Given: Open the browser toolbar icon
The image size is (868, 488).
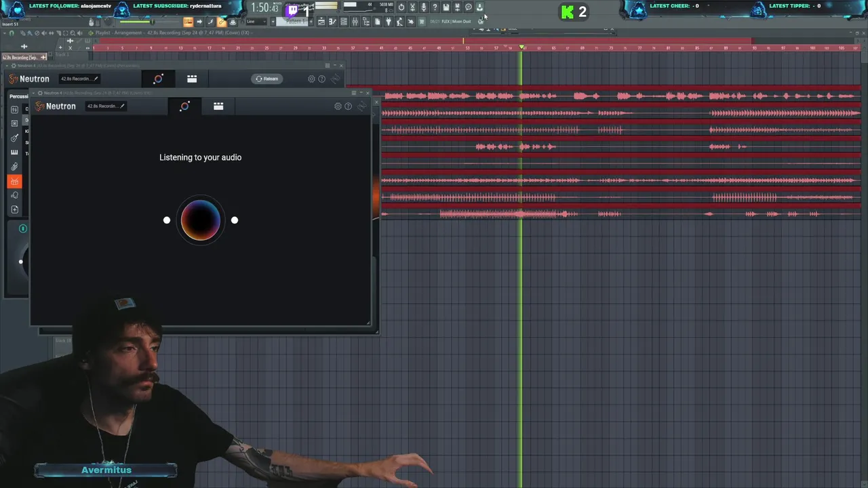Looking at the screenshot, I should pyautogui.click(x=366, y=22).
